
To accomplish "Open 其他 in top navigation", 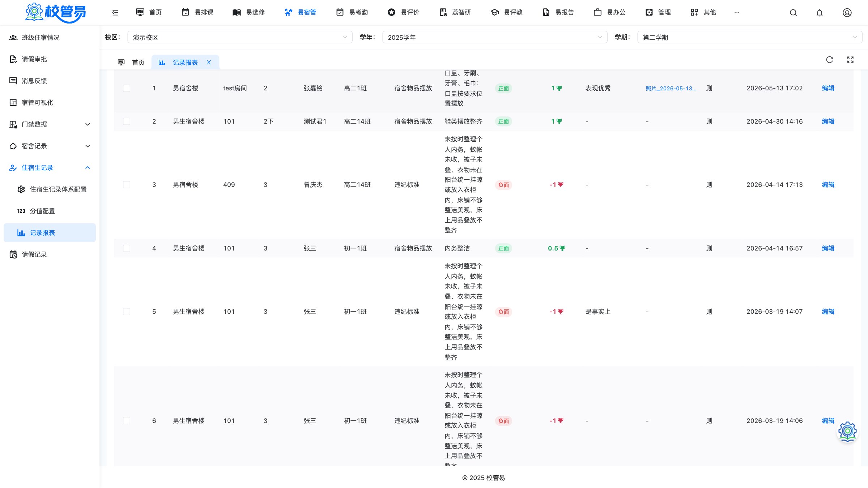I will coord(703,13).
